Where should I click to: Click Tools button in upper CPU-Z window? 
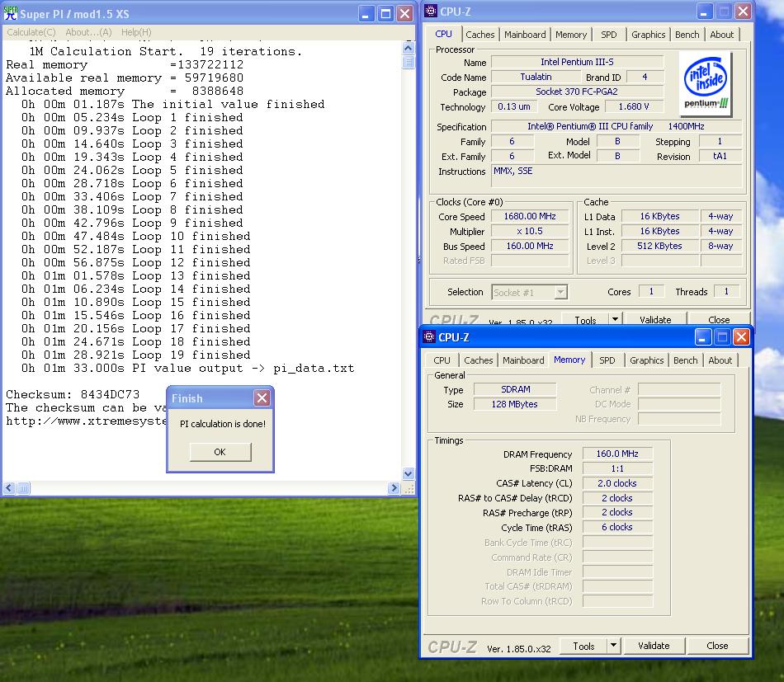(x=585, y=319)
